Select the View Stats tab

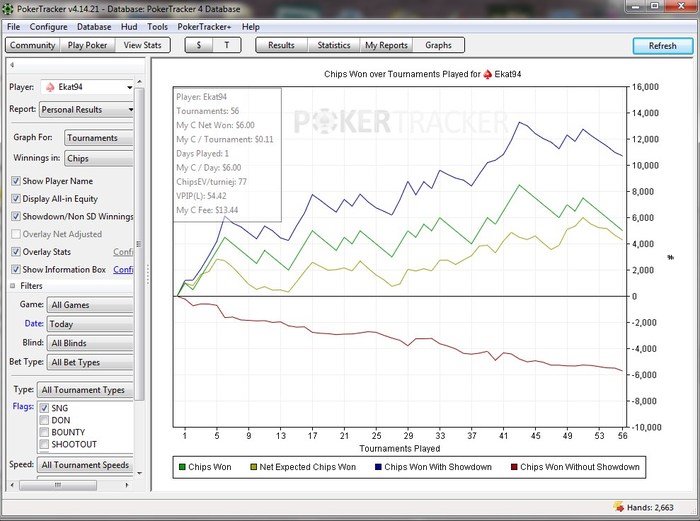(142, 45)
